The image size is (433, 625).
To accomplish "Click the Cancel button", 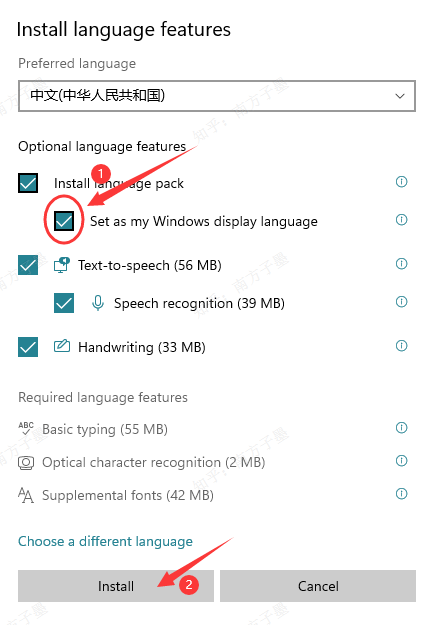I will pos(318,586).
